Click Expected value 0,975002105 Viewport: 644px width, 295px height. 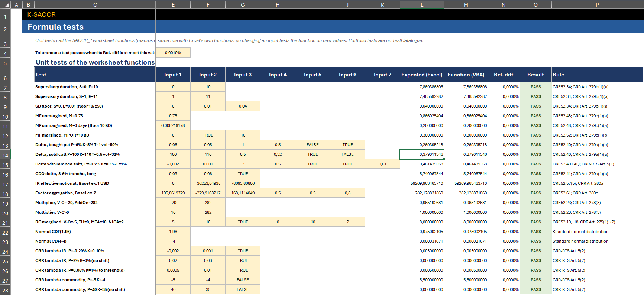(x=422, y=232)
